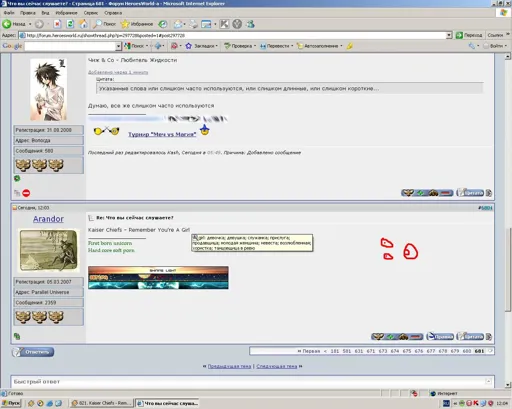512x409 pixels.
Task: Click the Следующая тема link
Action: pyautogui.click(x=277, y=366)
